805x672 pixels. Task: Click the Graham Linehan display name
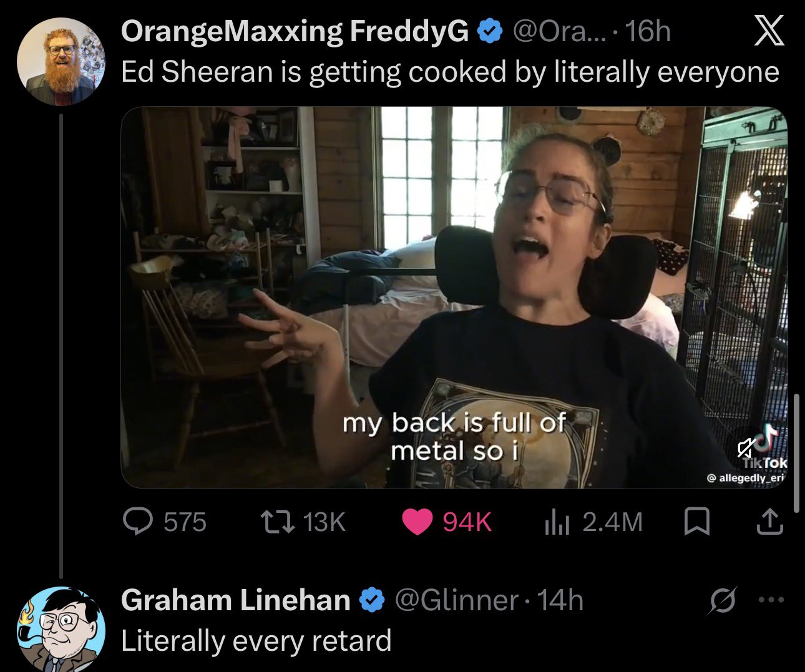click(x=235, y=600)
